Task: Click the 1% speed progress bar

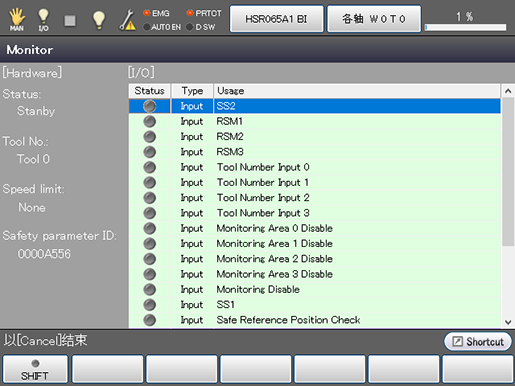Action: [465, 27]
